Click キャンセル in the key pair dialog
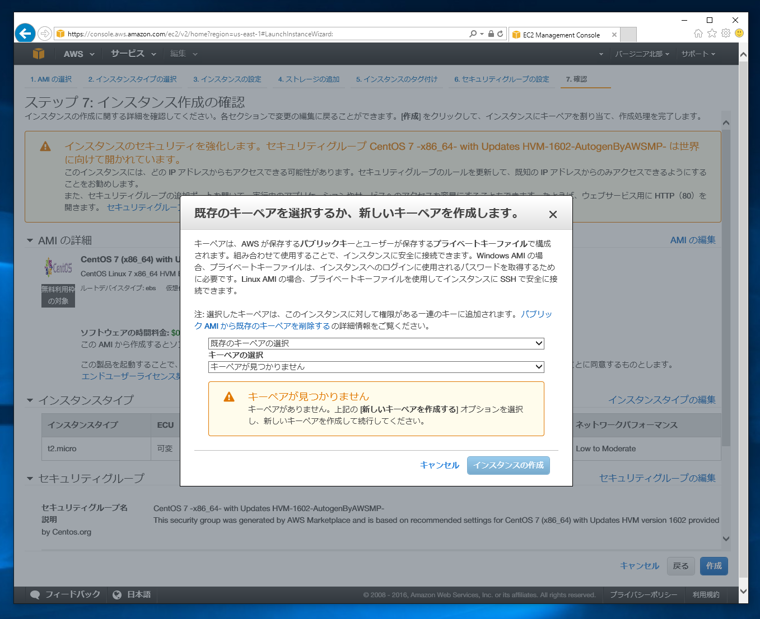This screenshot has width=760, height=619. pos(439,465)
